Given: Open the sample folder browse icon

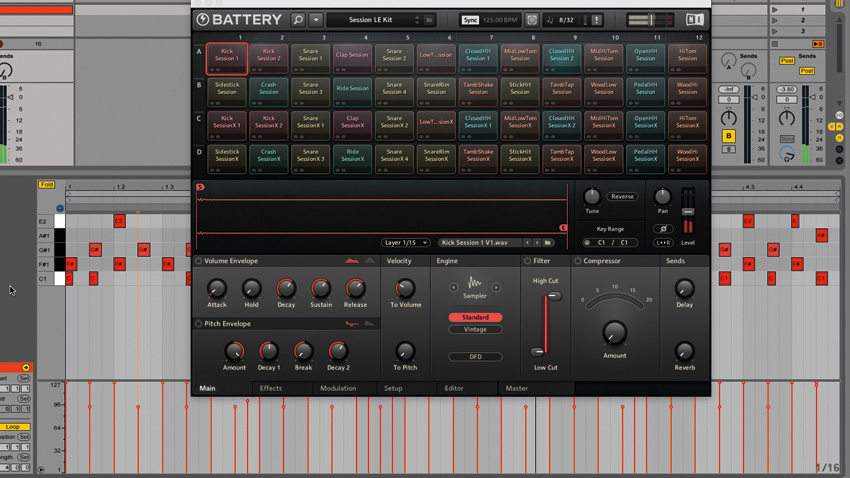Looking at the screenshot, I should point(548,242).
